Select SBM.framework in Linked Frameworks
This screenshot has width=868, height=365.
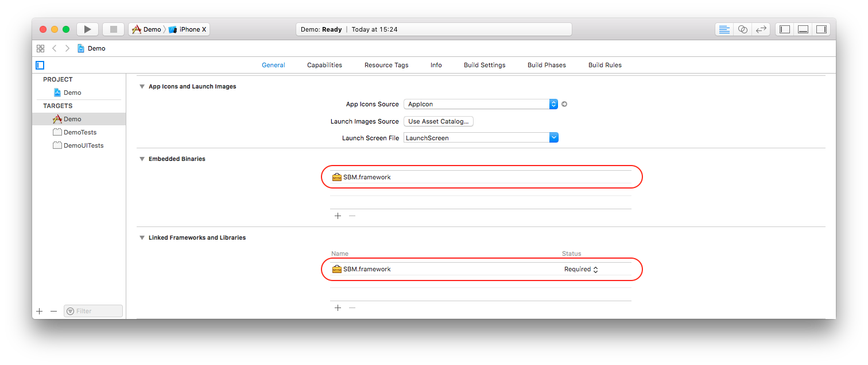click(480, 269)
